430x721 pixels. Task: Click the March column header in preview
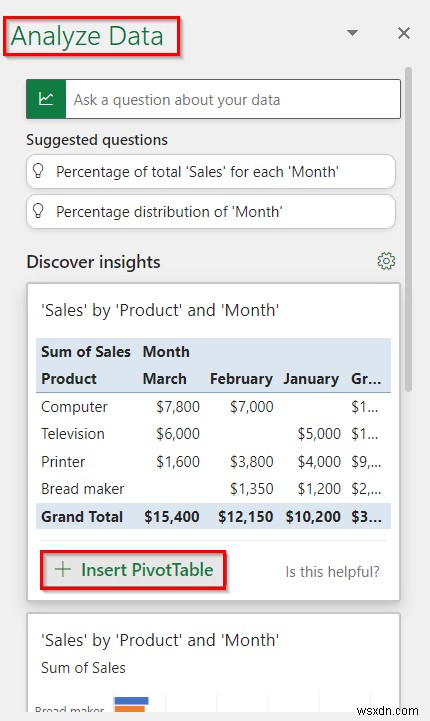coord(165,378)
